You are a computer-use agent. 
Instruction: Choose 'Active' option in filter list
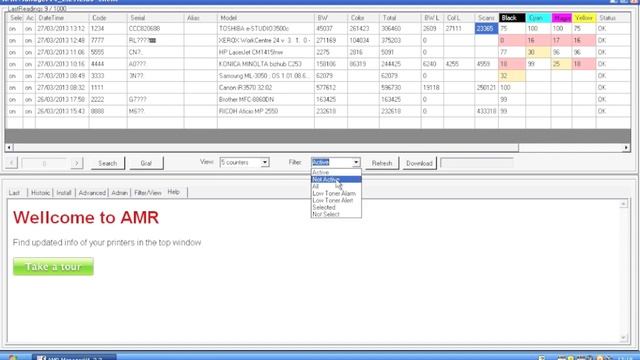pyautogui.click(x=336, y=173)
